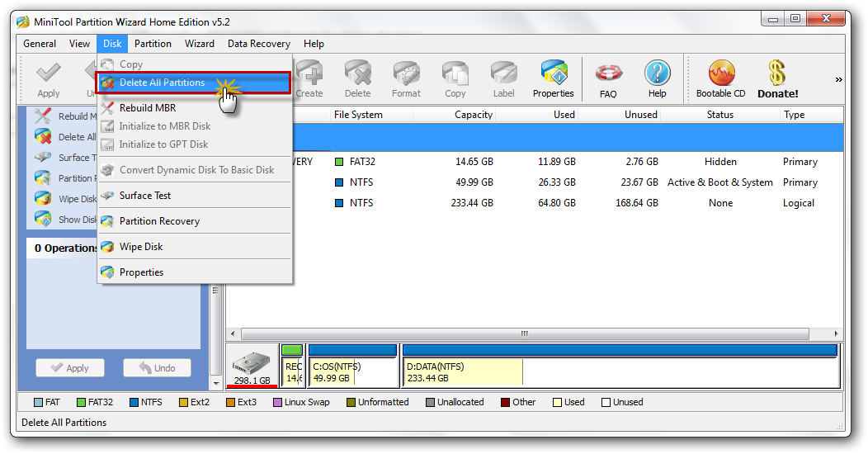Click the Undo button in operations panel

coord(158,367)
